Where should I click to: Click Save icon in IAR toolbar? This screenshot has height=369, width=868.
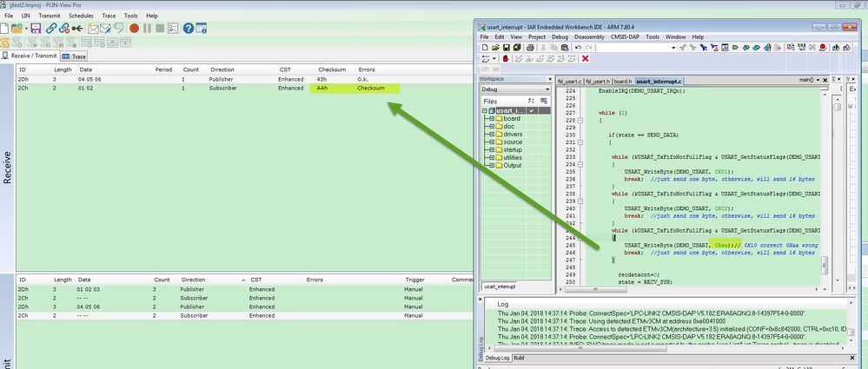pos(506,48)
